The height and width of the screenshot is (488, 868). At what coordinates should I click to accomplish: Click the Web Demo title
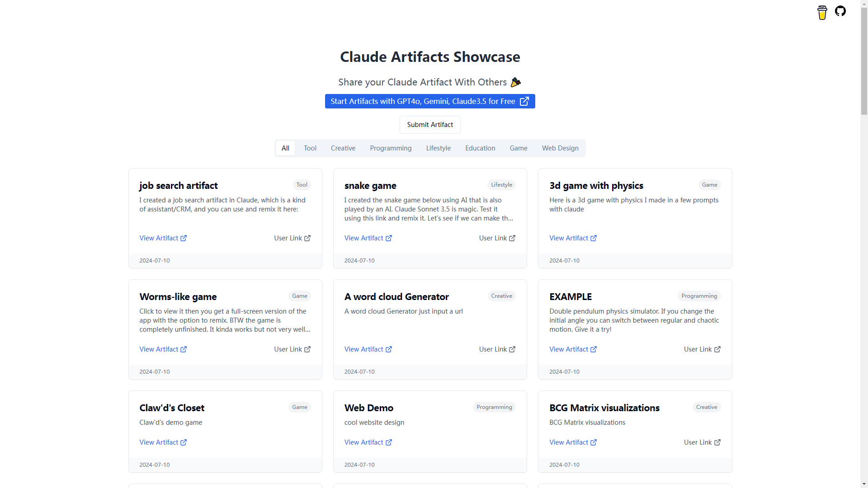369,408
